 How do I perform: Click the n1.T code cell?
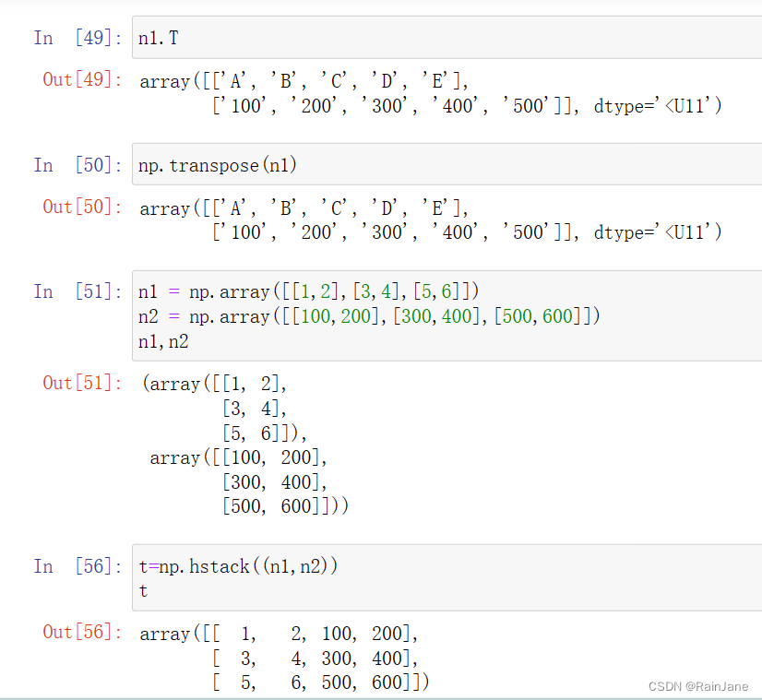click(x=447, y=38)
